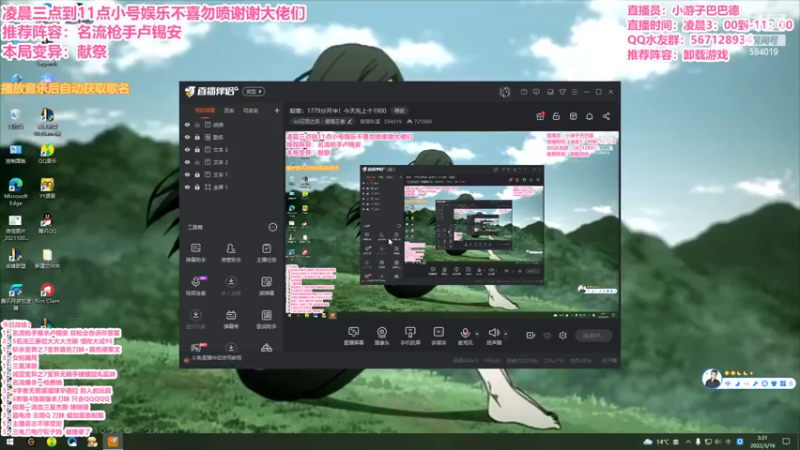Screen dimensions: 800x450
Task: Select the 文本 2 layer row
Action: 232,162
